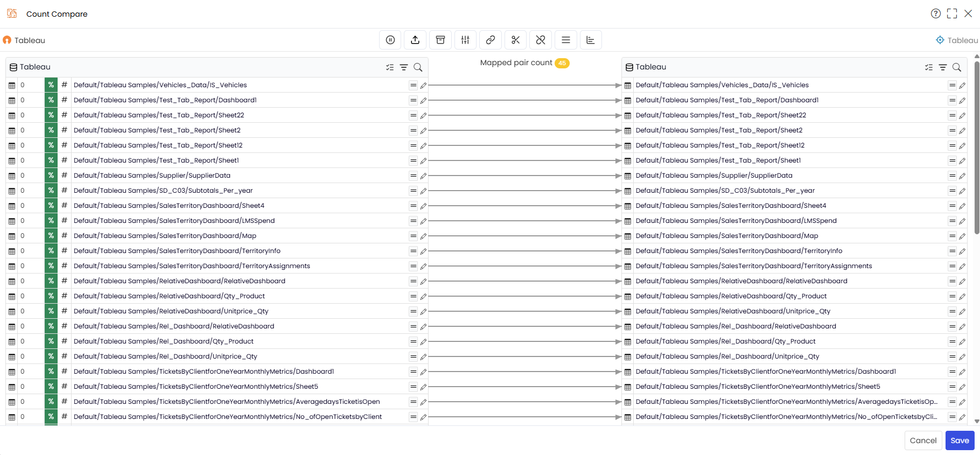Click the right pencil icon for Subtotals_Per_year

(x=962, y=191)
